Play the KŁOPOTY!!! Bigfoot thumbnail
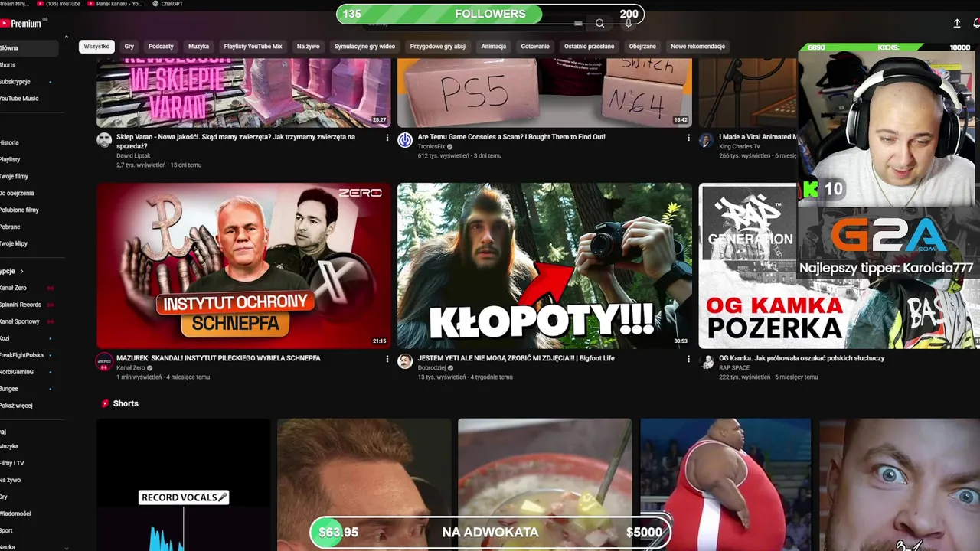980x551 pixels. pos(544,266)
